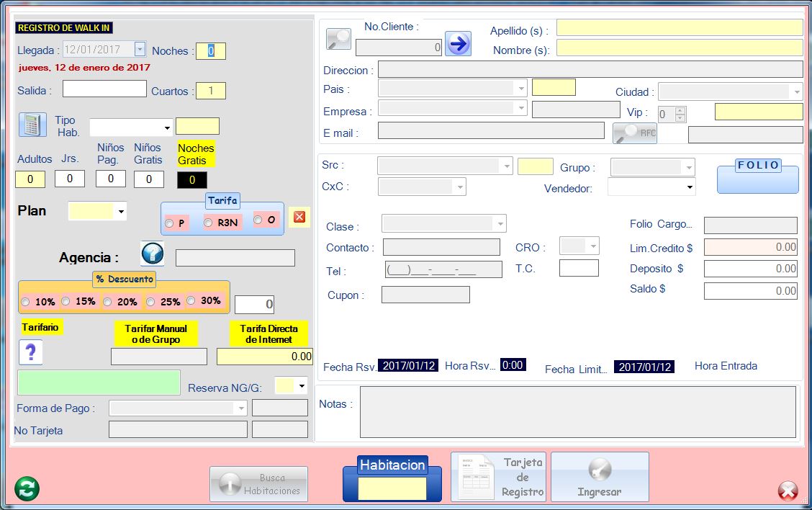Screen dimensions: 812x510
Task: Select the 10% discount radio button
Action: click(x=26, y=302)
